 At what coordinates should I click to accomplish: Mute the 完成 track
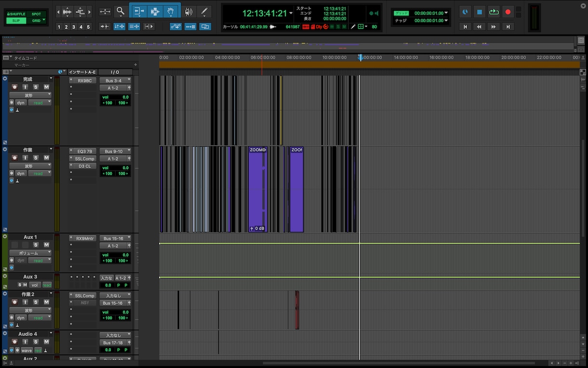(x=46, y=87)
